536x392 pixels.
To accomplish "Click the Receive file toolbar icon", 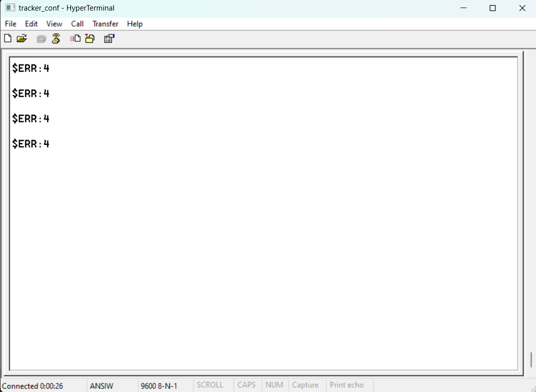I will [90, 38].
